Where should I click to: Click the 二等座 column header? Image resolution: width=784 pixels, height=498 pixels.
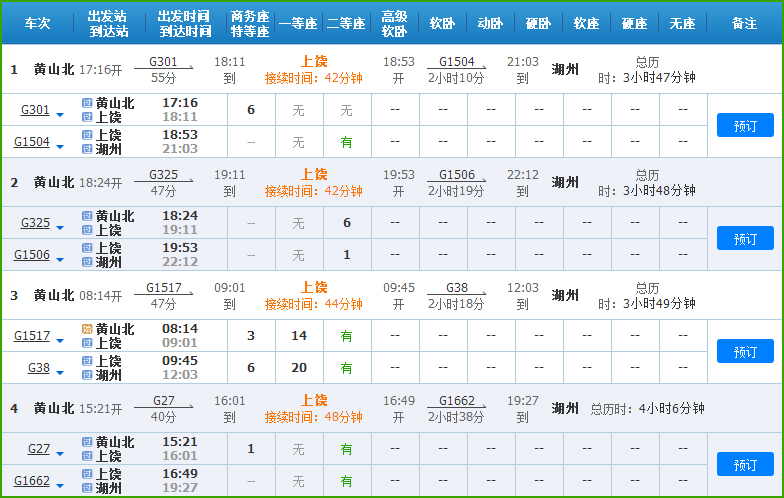(x=347, y=24)
